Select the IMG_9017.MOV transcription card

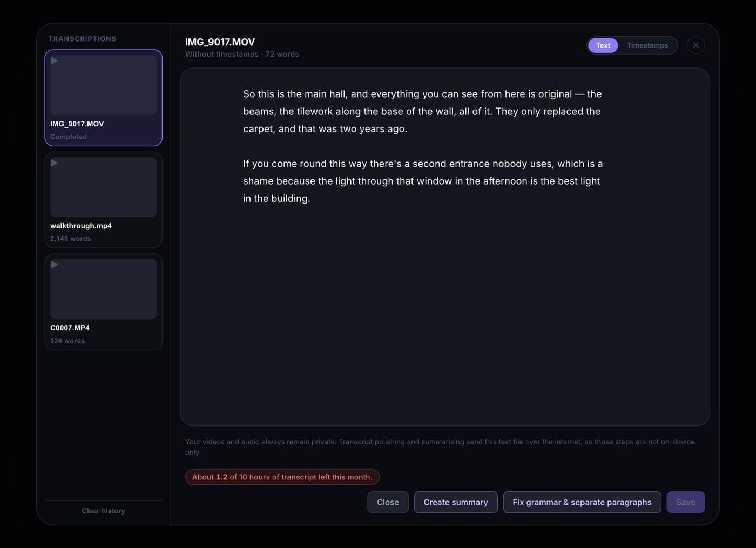[103, 98]
